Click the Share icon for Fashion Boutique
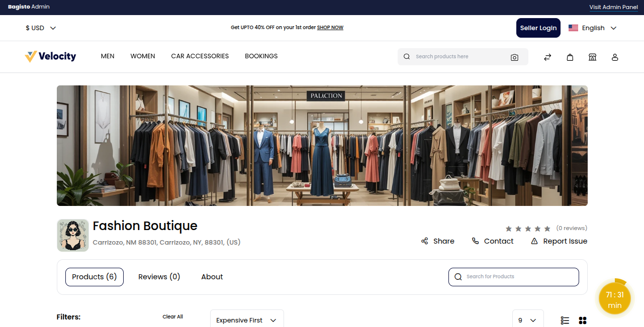The image size is (644, 327). (x=425, y=241)
